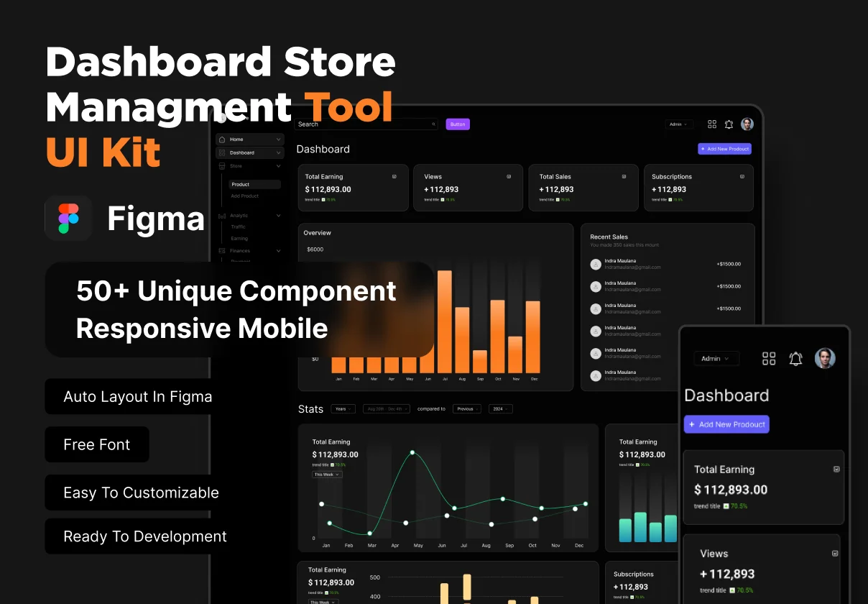
Task: Open Earning under Analytic
Action: tap(239, 239)
